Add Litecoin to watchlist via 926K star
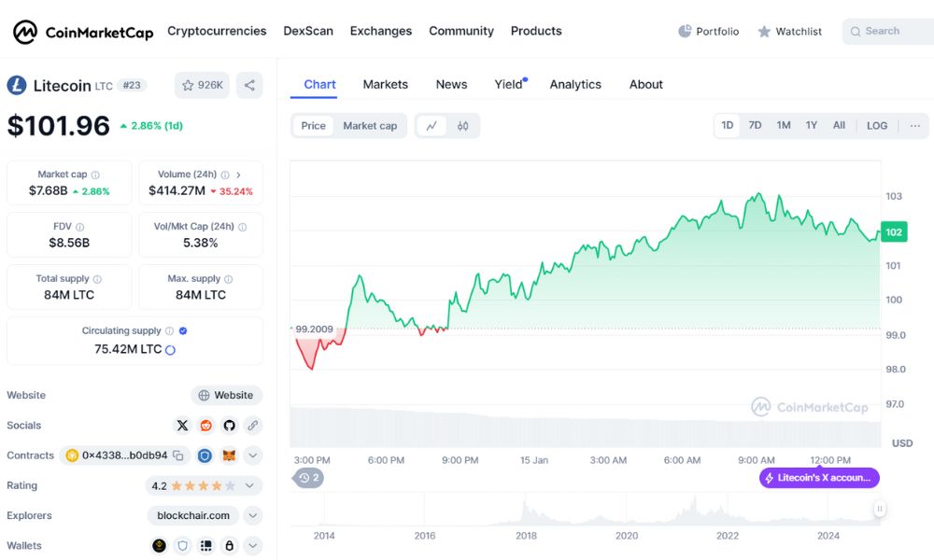The width and height of the screenshot is (934, 560). (202, 85)
